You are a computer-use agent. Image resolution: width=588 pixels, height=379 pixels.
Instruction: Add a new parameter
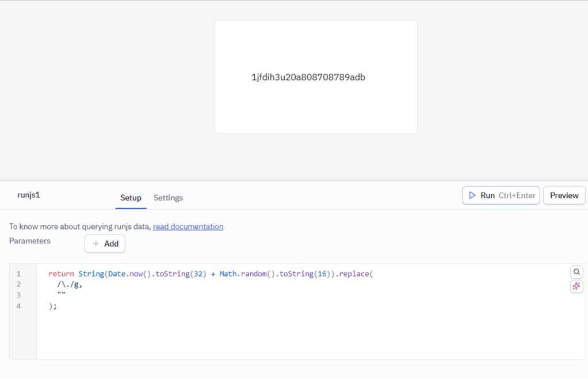tap(105, 243)
